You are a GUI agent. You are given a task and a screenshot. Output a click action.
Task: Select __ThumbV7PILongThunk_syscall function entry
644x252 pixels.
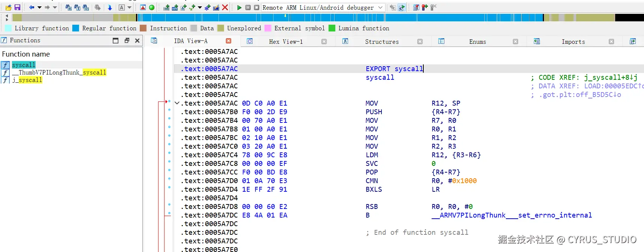[59, 72]
